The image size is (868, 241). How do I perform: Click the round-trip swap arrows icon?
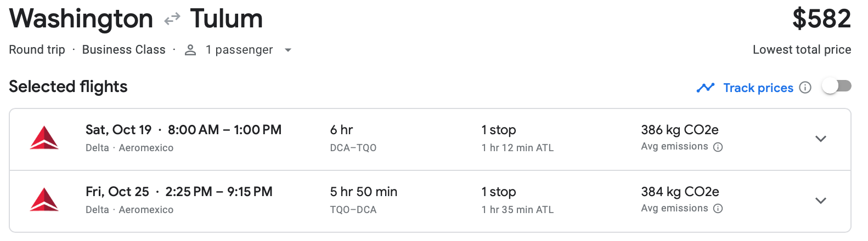(x=172, y=19)
